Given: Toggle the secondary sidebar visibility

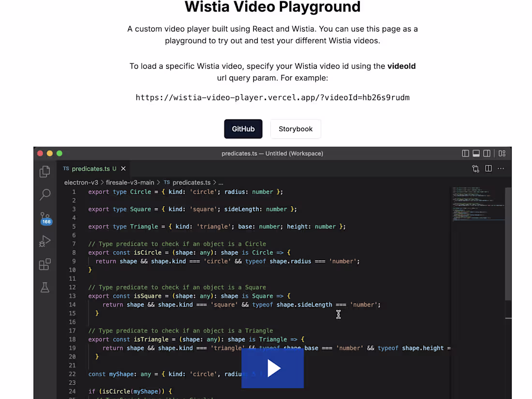Looking at the screenshot, I should pyautogui.click(x=487, y=153).
